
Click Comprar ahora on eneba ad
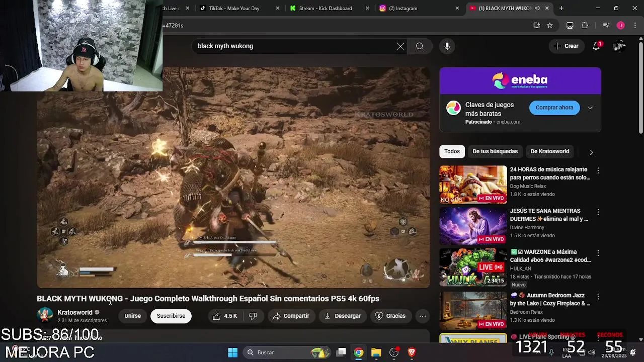pyautogui.click(x=554, y=108)
